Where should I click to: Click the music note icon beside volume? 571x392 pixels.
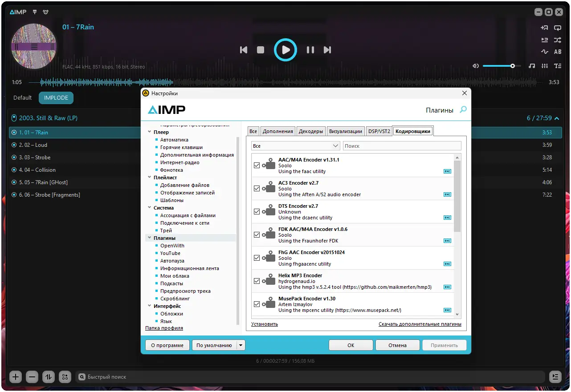[532, 66]
